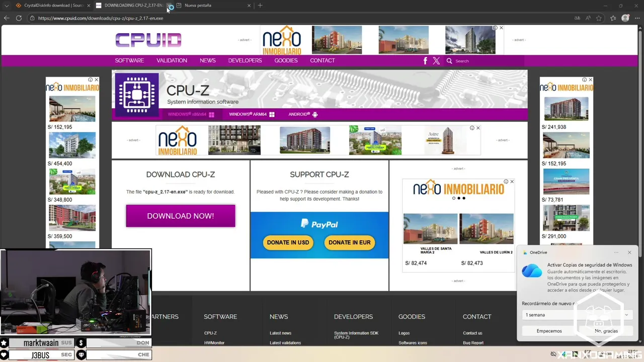The height and width of the screenshot is (362, 644).
Task: Click the CPU-Z chip logo icon
Action: click(137, 95)
